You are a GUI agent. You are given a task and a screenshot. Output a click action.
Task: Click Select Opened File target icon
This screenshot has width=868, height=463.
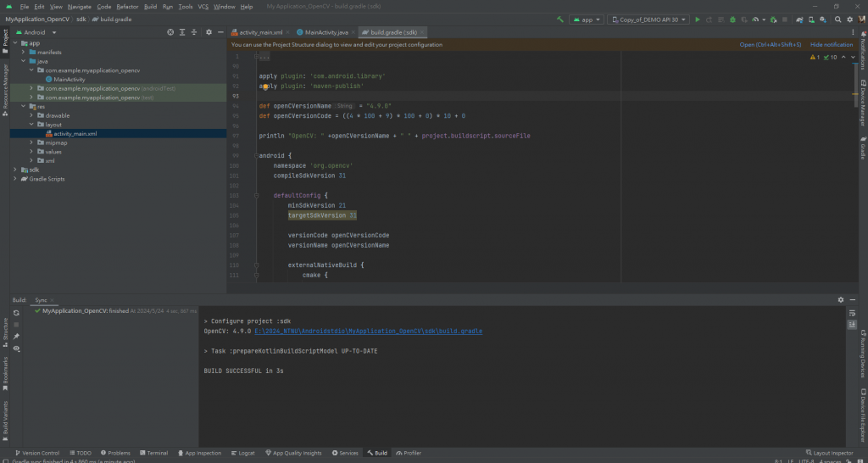(170, 32)
